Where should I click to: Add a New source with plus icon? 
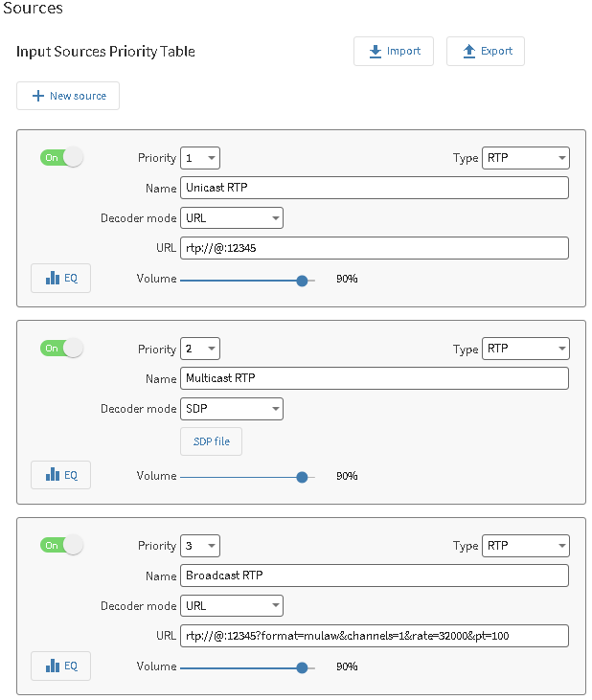(x=68, y=96)
